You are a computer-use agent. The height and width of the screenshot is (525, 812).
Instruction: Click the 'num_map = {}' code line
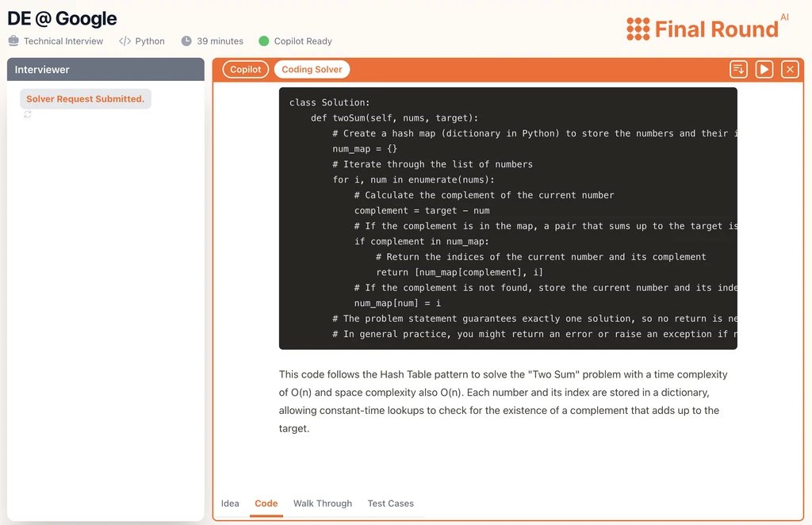click(x=365, y=148)
